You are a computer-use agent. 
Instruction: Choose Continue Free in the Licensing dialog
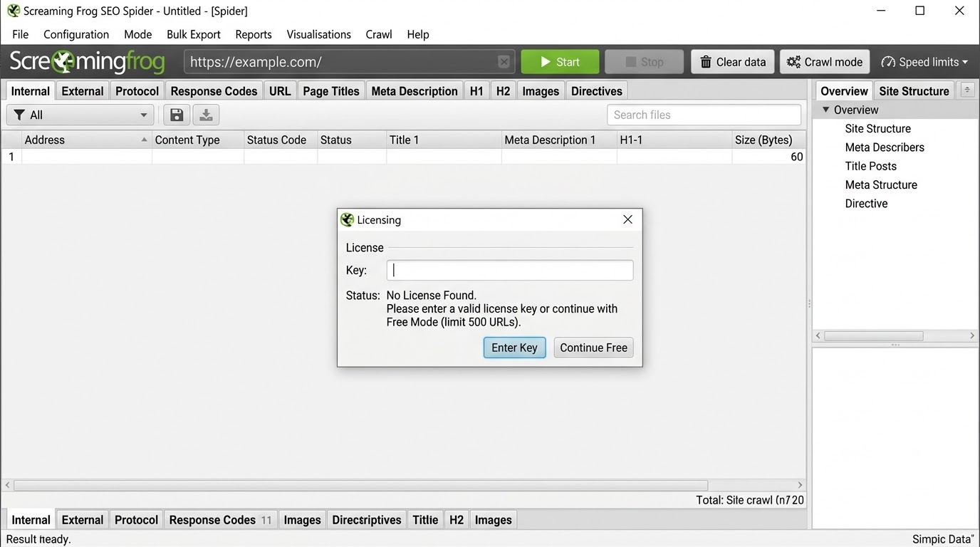(593, 348)
